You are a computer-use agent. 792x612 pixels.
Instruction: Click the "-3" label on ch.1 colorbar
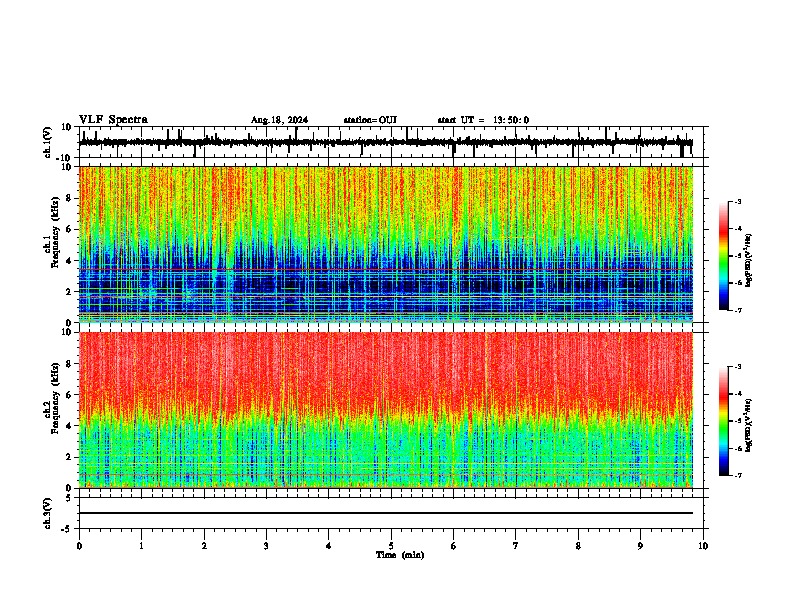[737, 201]
